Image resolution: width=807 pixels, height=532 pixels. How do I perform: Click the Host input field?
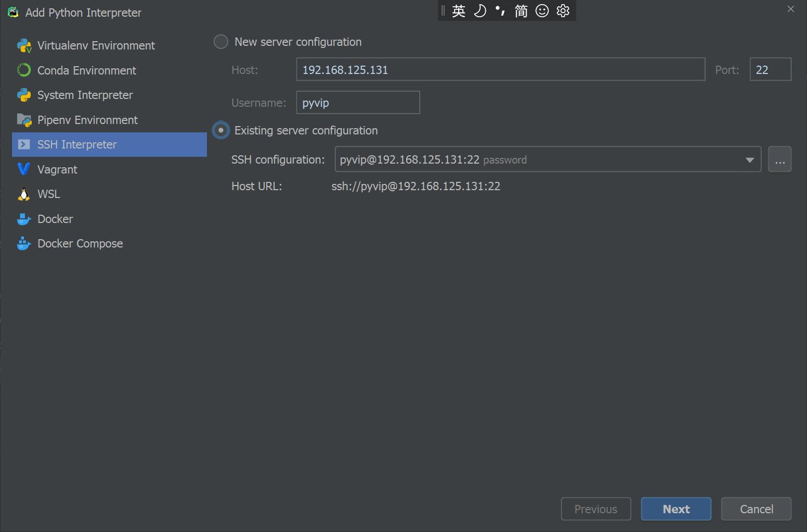tap(500, 69)
